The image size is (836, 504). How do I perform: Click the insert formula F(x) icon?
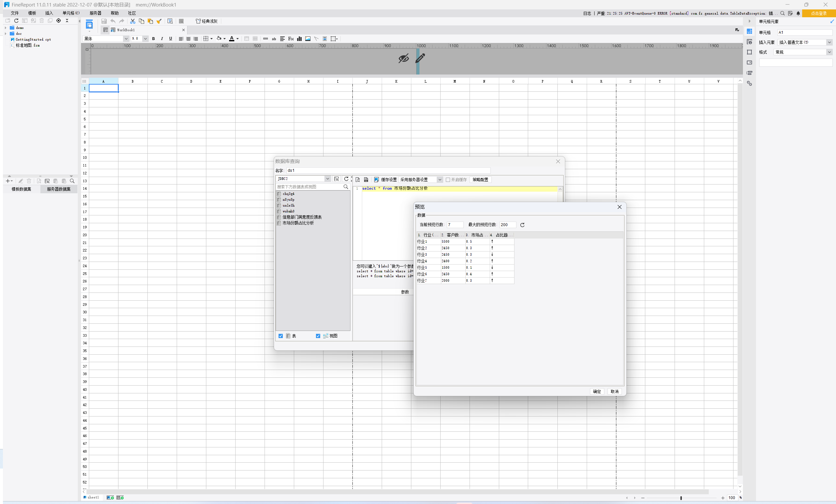click(291, 39)
